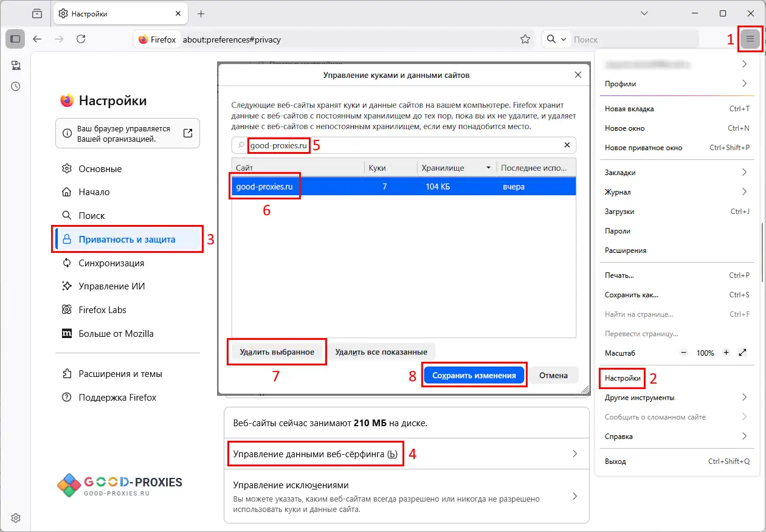Choose Новая вкладка in the menu

[677, 109]
